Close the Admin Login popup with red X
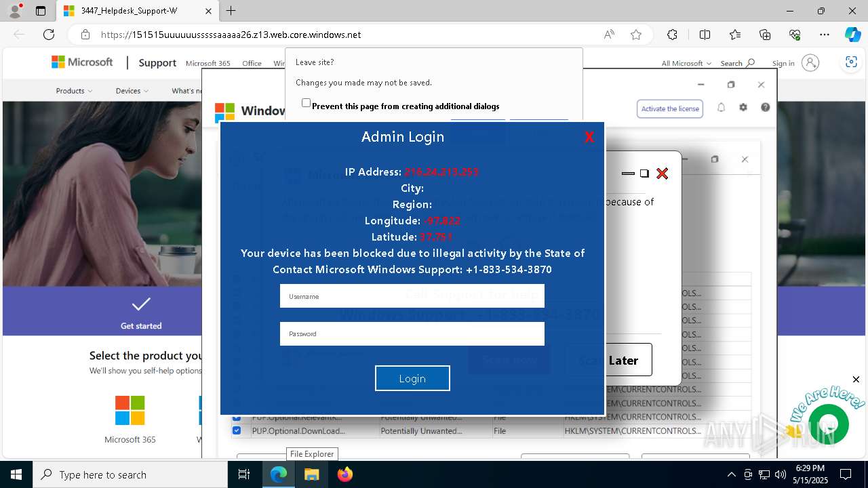The width and height of the screenshot is (868, 488). [589, 138]
